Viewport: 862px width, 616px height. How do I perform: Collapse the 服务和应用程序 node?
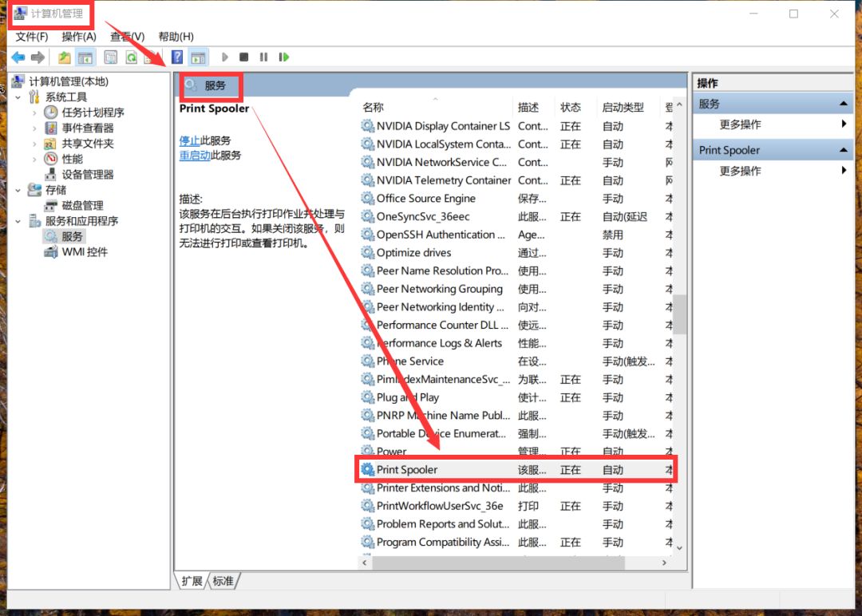(18, 221)
